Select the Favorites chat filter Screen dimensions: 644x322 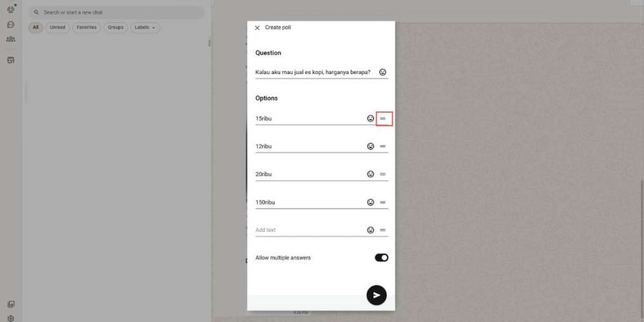coord(87,28)
